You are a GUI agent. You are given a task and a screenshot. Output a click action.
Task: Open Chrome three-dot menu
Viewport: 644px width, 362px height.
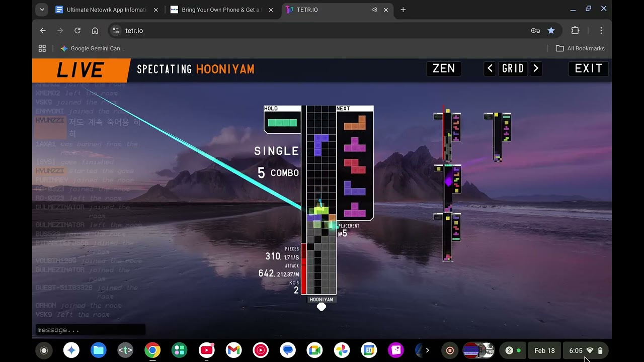click(x=601, y=31)
